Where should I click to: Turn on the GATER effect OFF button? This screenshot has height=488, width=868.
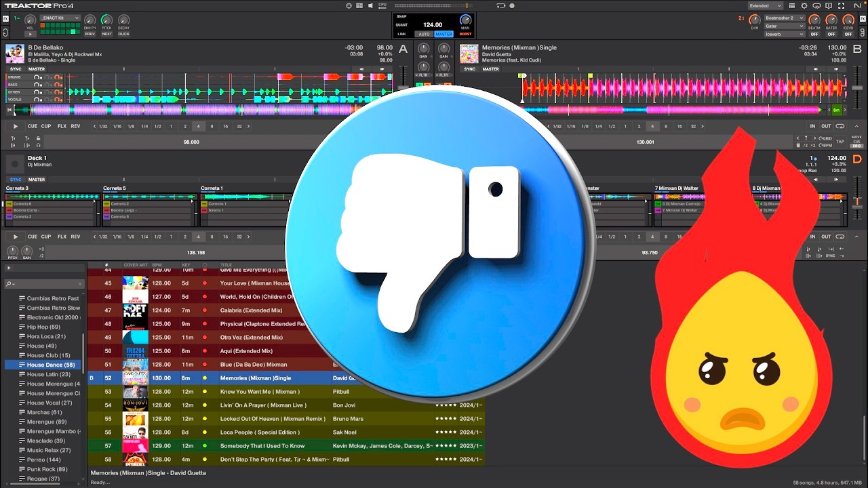pos(831,34)
